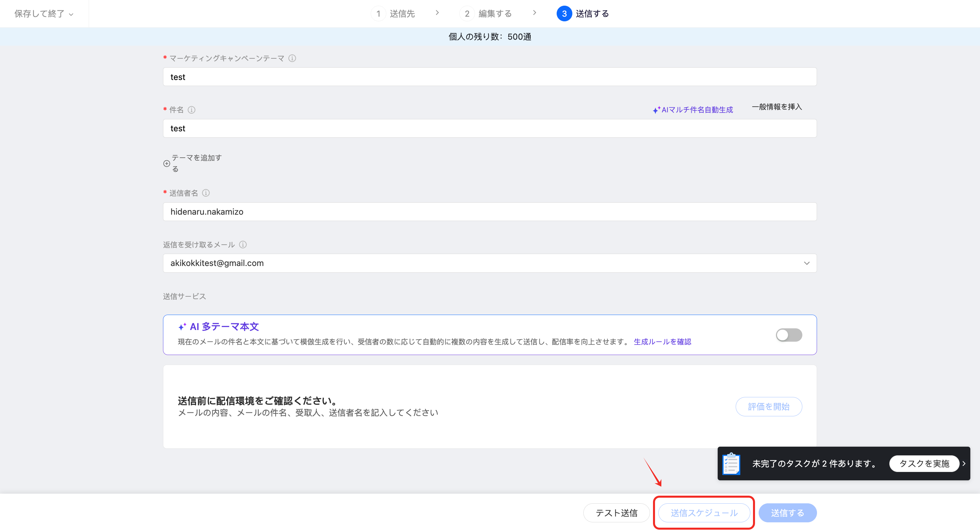Click 送信サービス label
Image resolution: width=980 pixels, height=532 pixels.
(x=185, y=296)
